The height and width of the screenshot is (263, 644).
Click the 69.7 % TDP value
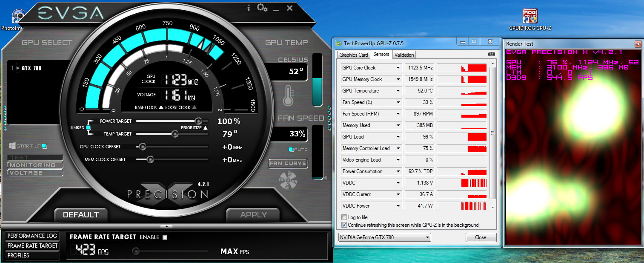[419, 171]
